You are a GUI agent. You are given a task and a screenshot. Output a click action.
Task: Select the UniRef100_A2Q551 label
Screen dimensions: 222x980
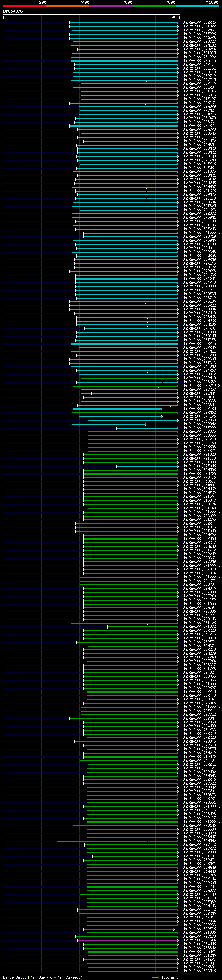pos(199,802)
